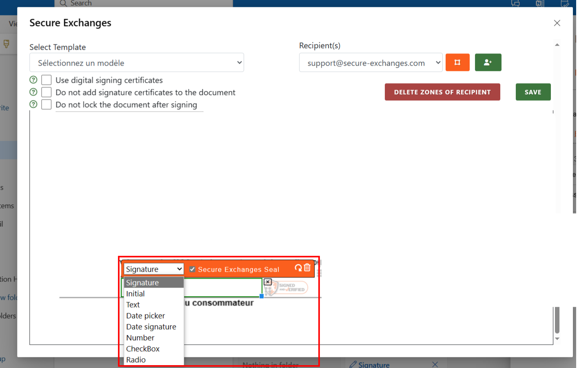Click the 'consommateur' text in the document

click(223, 303)
